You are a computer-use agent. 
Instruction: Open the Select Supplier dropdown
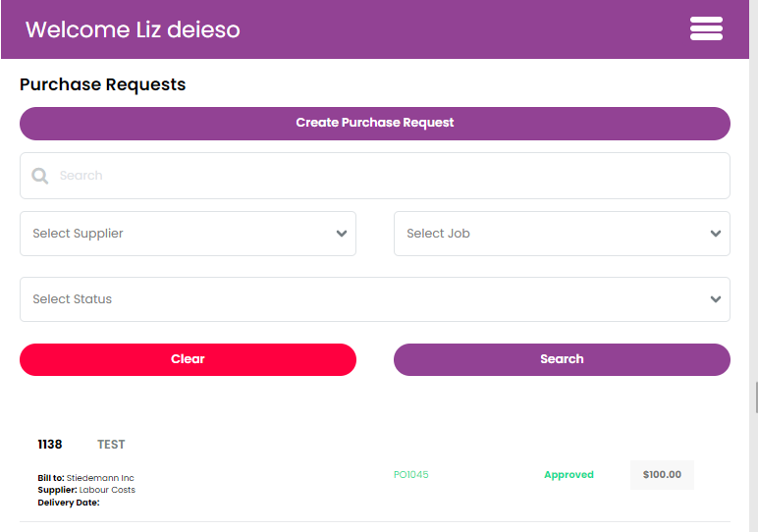(x=188, y=234)
